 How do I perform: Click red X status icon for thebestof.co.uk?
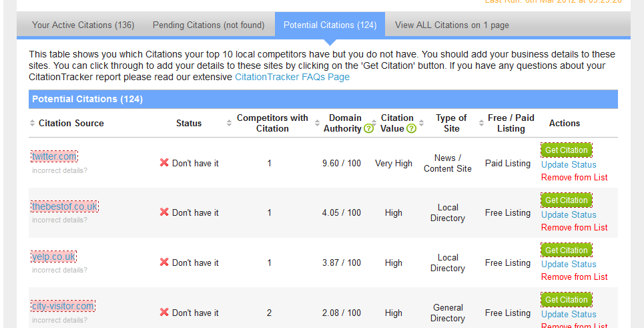coord(164,212)
